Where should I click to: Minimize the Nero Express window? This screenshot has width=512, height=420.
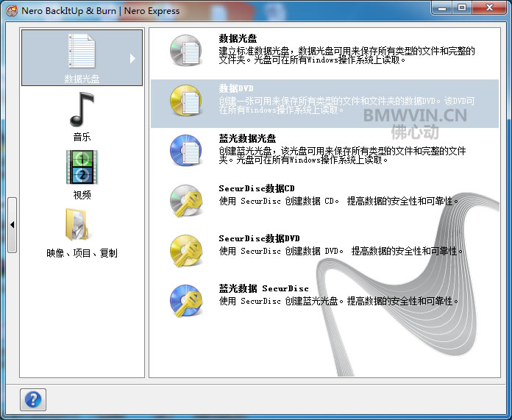442,7
